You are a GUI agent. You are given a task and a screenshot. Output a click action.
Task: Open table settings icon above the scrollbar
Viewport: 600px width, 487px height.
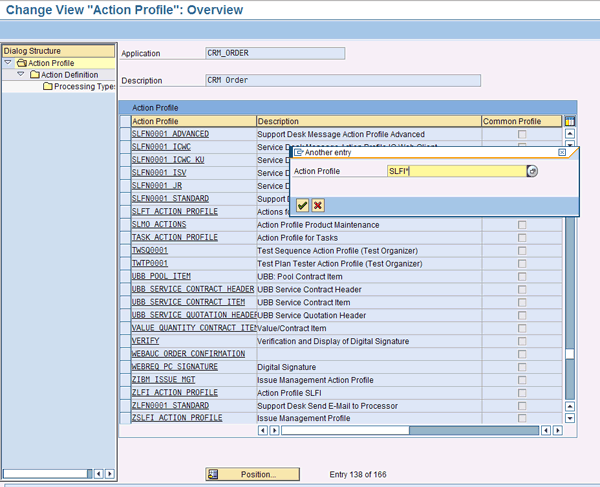pyautogui.click(x=570, y=121)
